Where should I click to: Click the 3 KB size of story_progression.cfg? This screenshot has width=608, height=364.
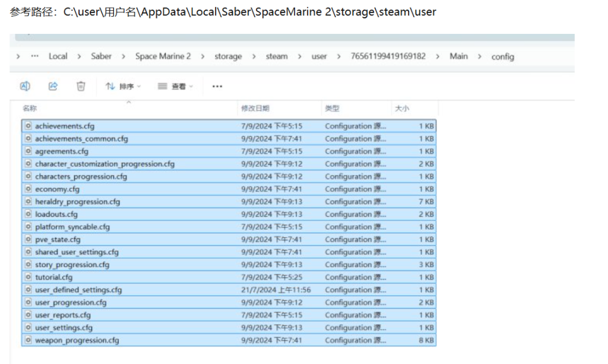pyautogui.click(x=426, y=264)
